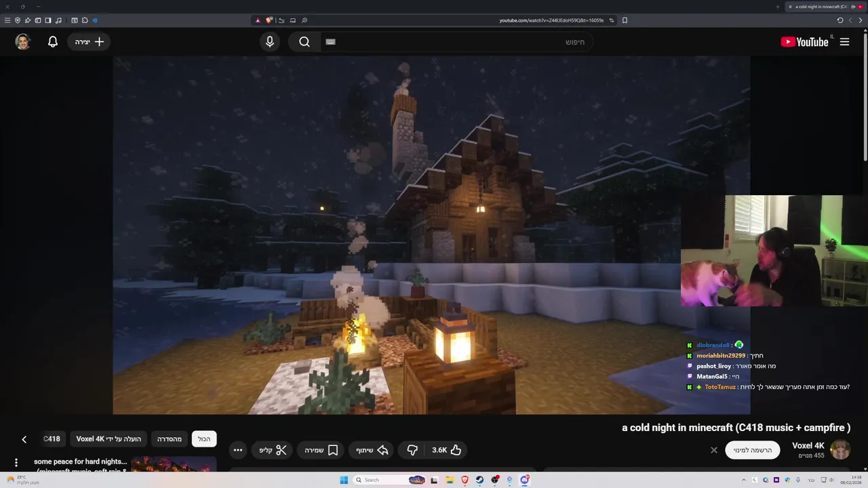The image size is (868, 488).
Task: Select the מהסדרה filter chip
Action: [170, 439]
